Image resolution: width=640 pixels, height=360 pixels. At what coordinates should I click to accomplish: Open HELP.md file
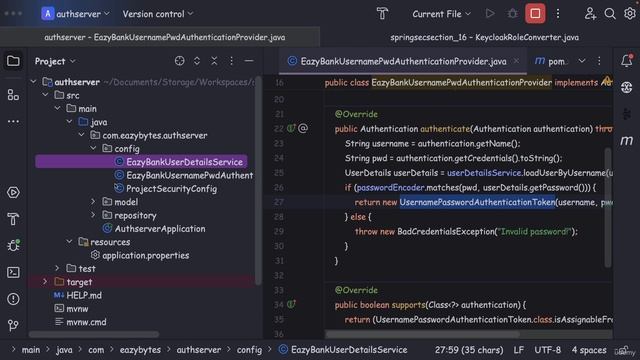point(84,295)
